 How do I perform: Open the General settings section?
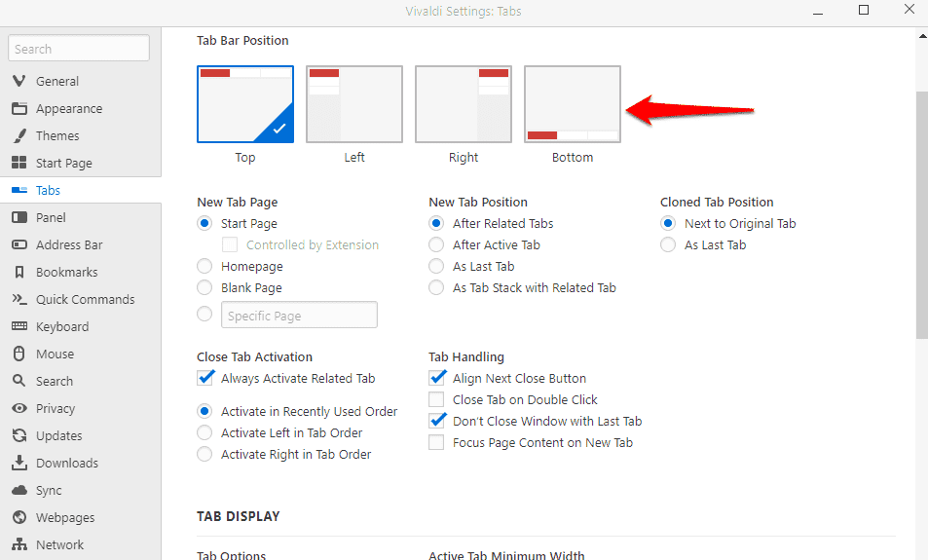pos(57,81)
